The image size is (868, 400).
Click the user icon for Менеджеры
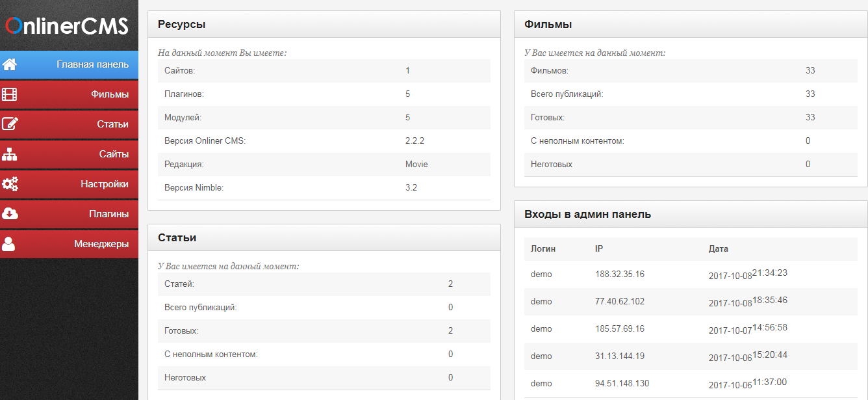coord(9,244)
